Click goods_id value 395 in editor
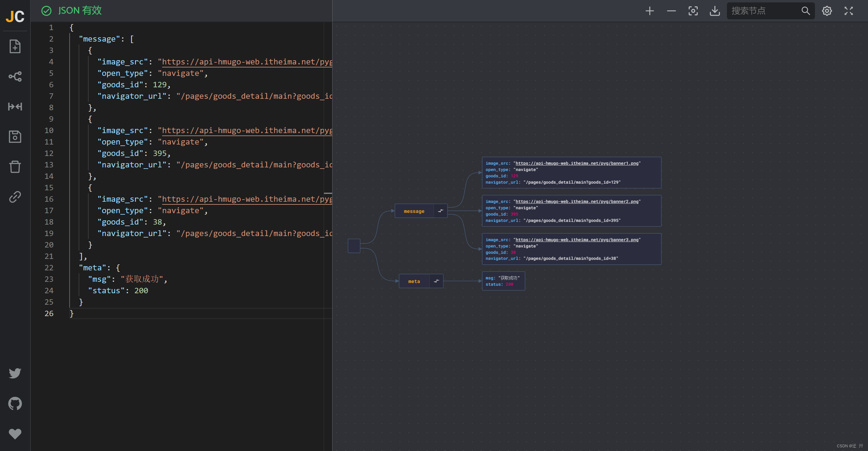This screenshot has height=451, width=868. 160,153
